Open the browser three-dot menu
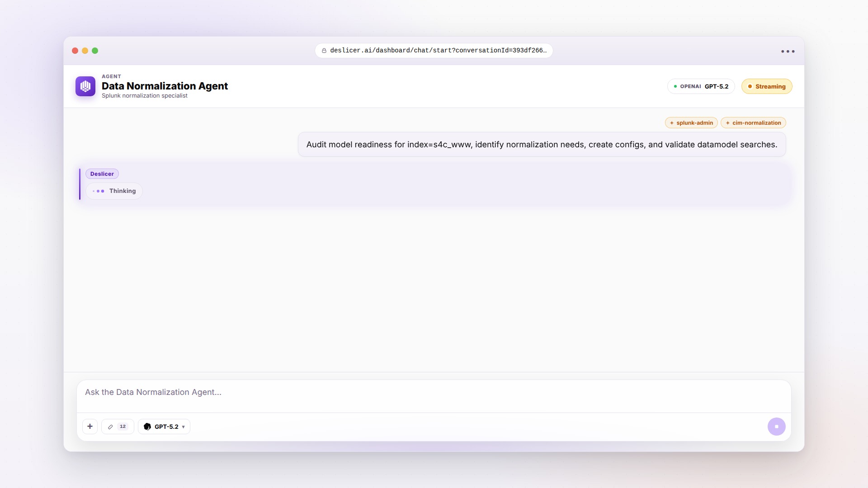Screen dimensions: 868x488 pyautogui.click(x=788, y=52)
